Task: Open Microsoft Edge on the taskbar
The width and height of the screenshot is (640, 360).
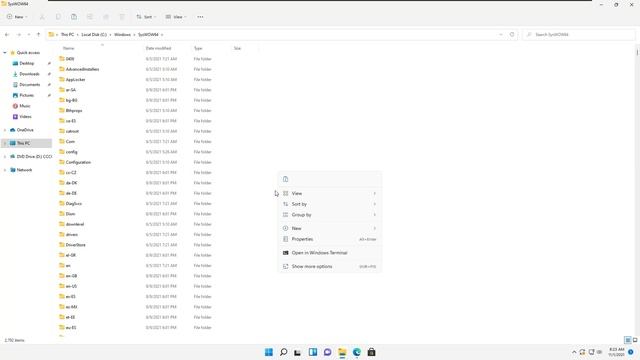Action: tap(357, 352)
